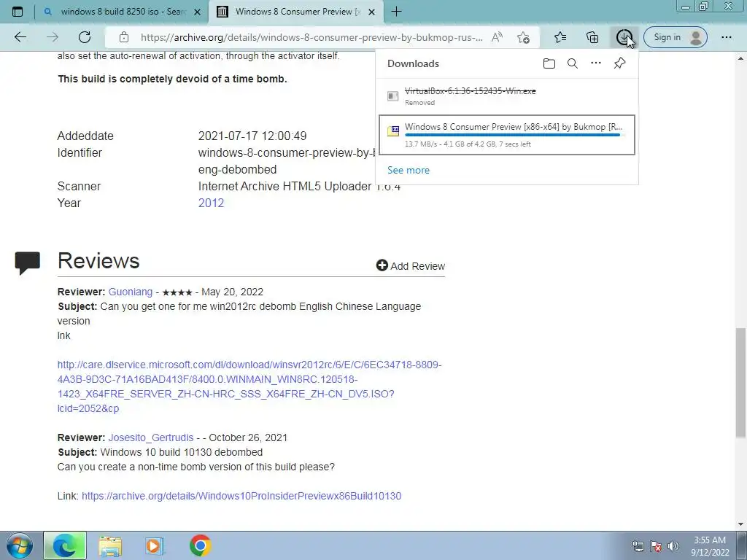This screenshot has height=560, width=747.
Task: Close the Windows 8 Consumer Preview tab
Action: tap(371, 12)
